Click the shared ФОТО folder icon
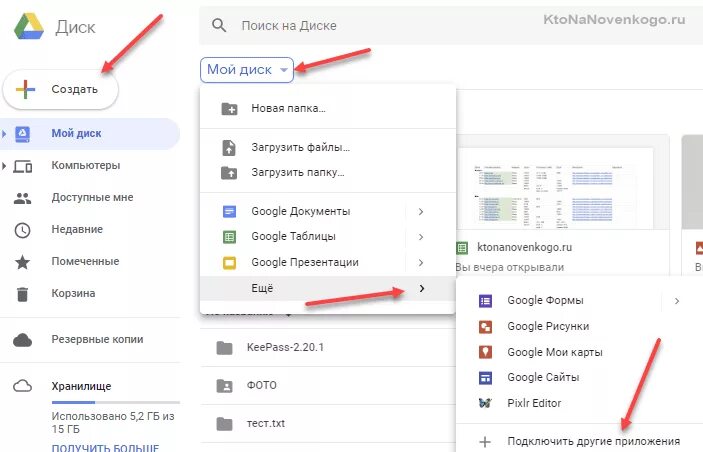The image size is (703, 452). 224,386
